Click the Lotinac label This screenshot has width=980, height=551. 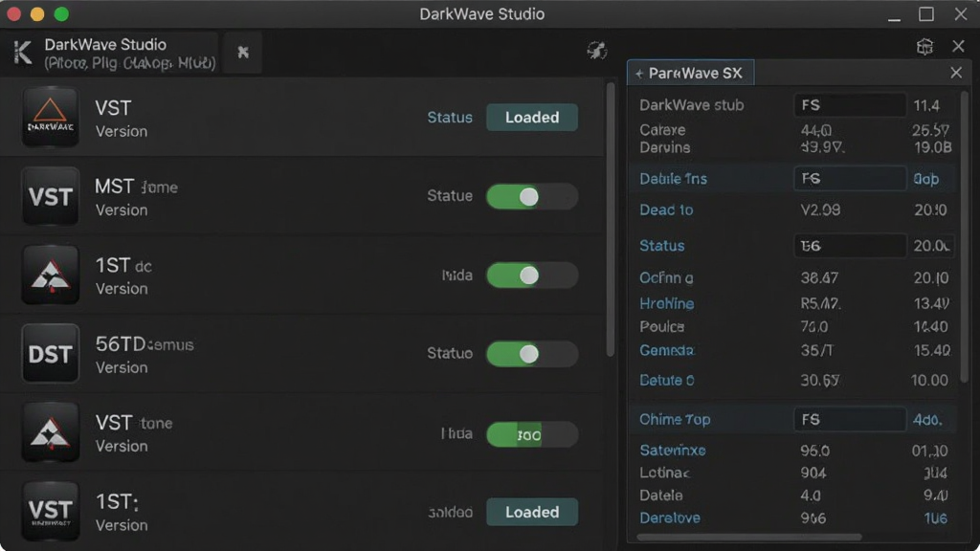click(x=664, y=473)
